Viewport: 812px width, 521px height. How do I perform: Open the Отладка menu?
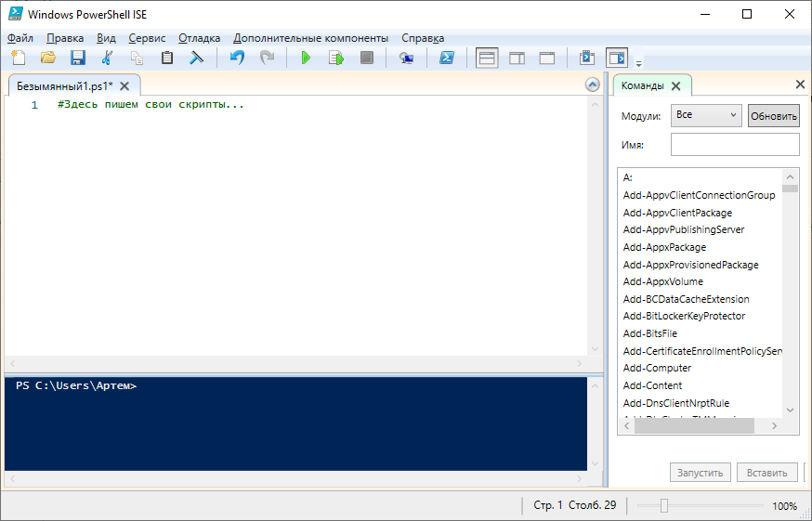pyautogui.click(x=200, y=38)
